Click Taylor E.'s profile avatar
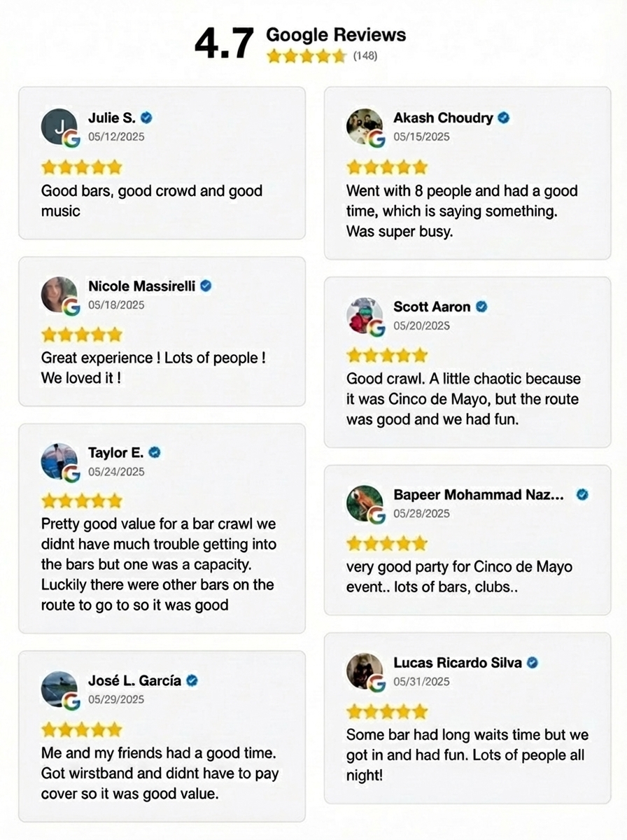627x840 pixels. click(59, 461)
